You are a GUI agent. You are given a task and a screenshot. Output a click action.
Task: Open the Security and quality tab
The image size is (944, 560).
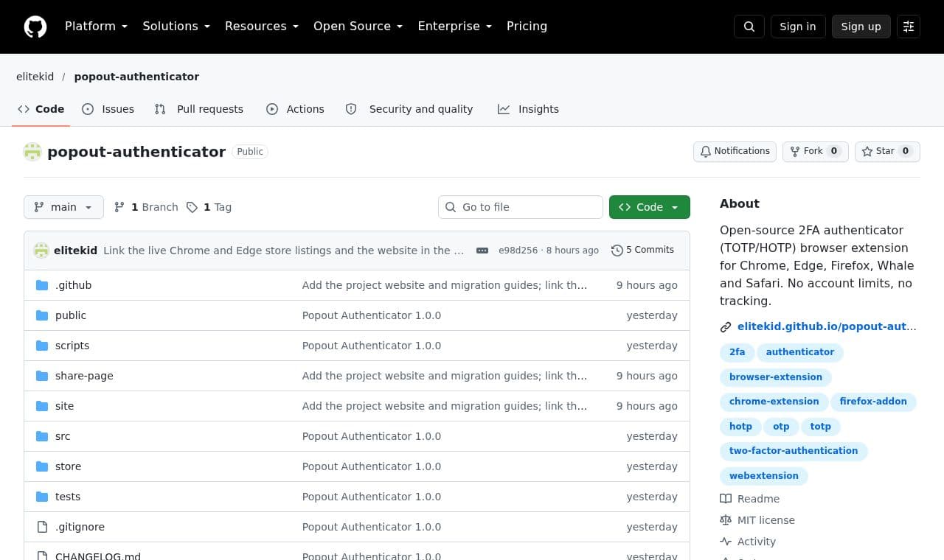410,109
